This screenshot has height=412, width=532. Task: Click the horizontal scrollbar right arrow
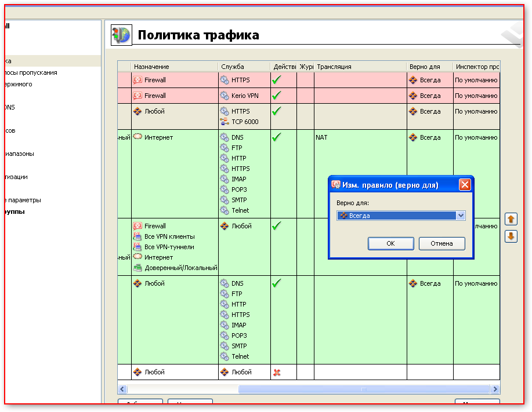click(495, 389)
